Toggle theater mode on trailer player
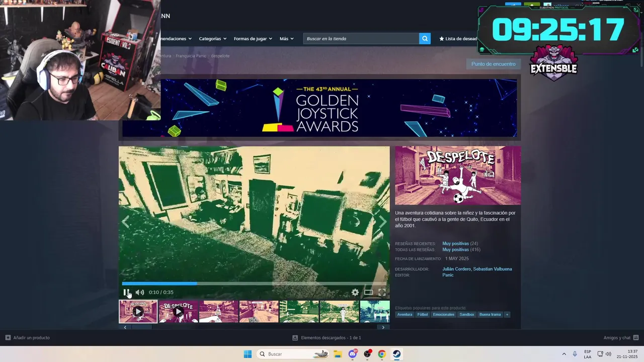644x362 pixels. (369, 292)
